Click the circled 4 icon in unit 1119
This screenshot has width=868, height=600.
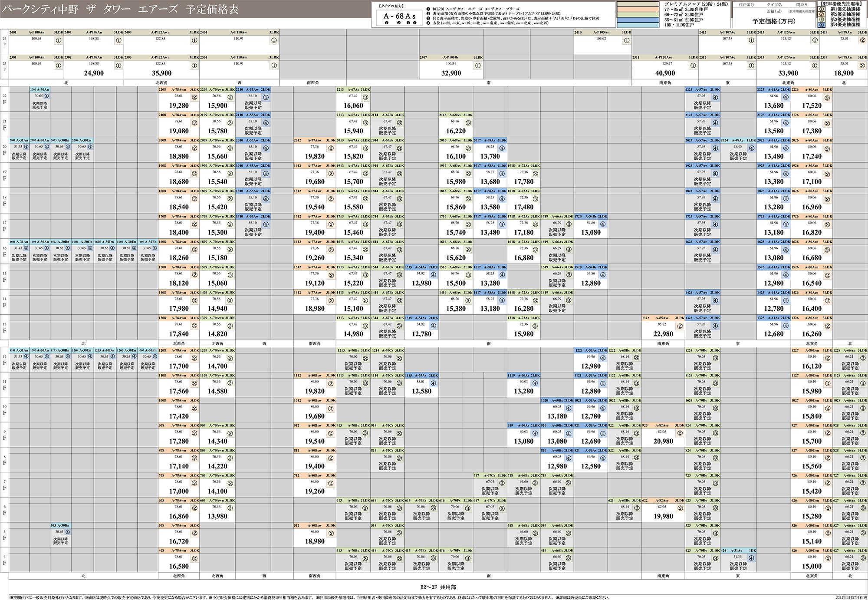pyautogui.click(x=535, y=383)
